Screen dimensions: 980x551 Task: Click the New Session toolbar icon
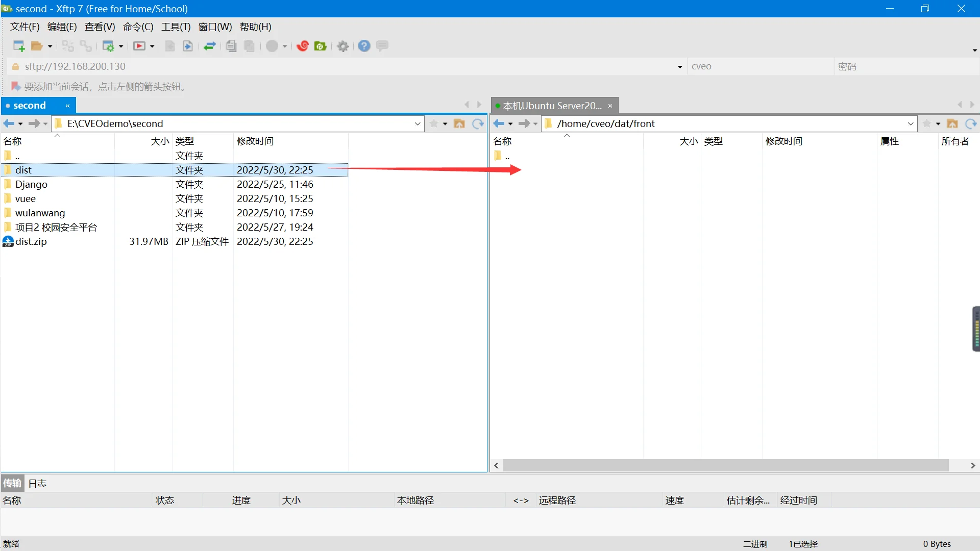coord(19,46)
